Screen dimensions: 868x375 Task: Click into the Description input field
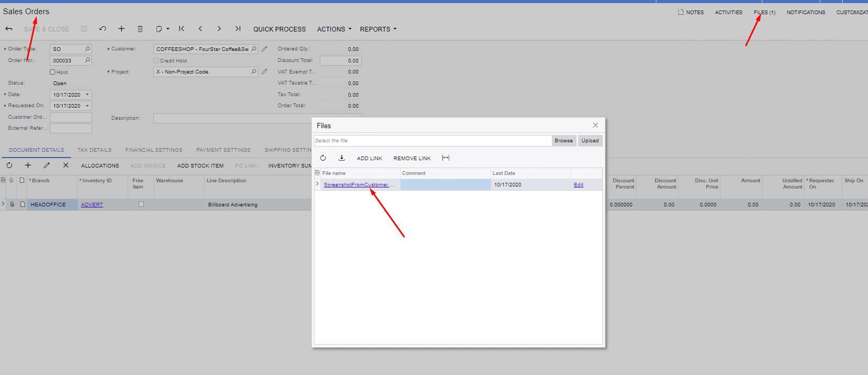pyautogui.click(x=231, y=119)
